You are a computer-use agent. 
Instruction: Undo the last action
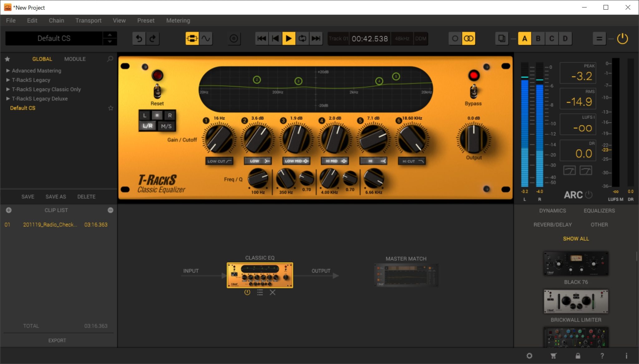tap(139, 38)
